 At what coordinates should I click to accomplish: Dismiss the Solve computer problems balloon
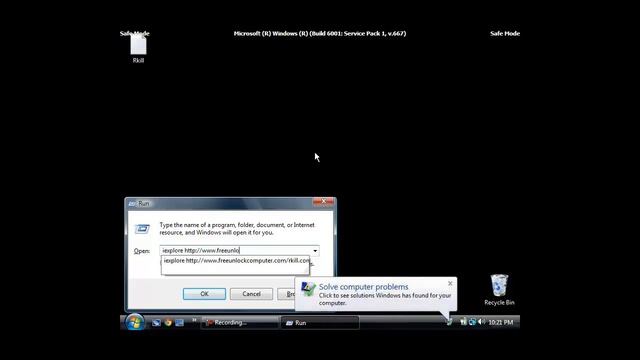[450, 283]
